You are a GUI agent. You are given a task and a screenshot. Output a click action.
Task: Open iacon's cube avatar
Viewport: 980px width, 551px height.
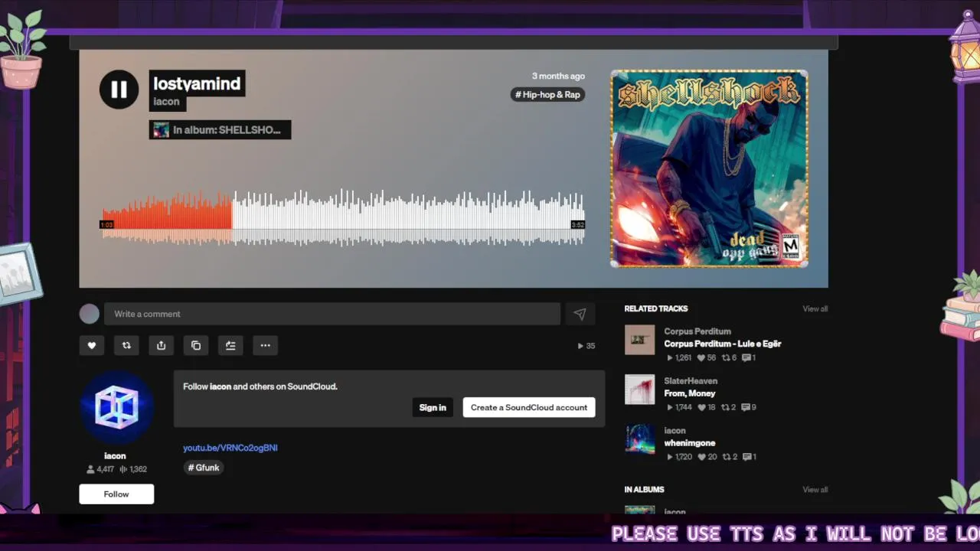116,407
